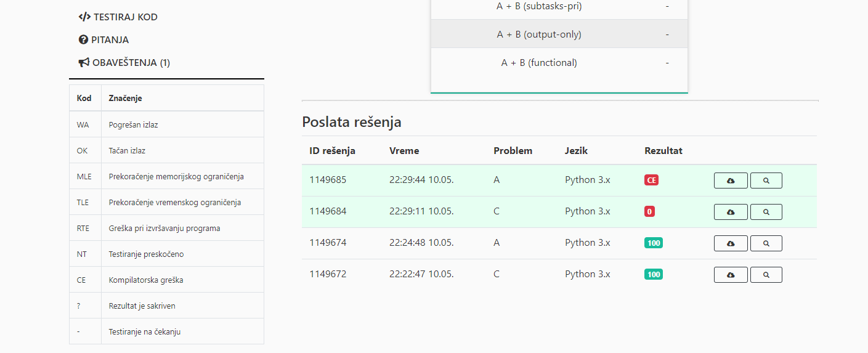Open OBAVEŠTENJA (1) notifications
The height and width of the screenshot is (353, 868).
coord(124,63)
